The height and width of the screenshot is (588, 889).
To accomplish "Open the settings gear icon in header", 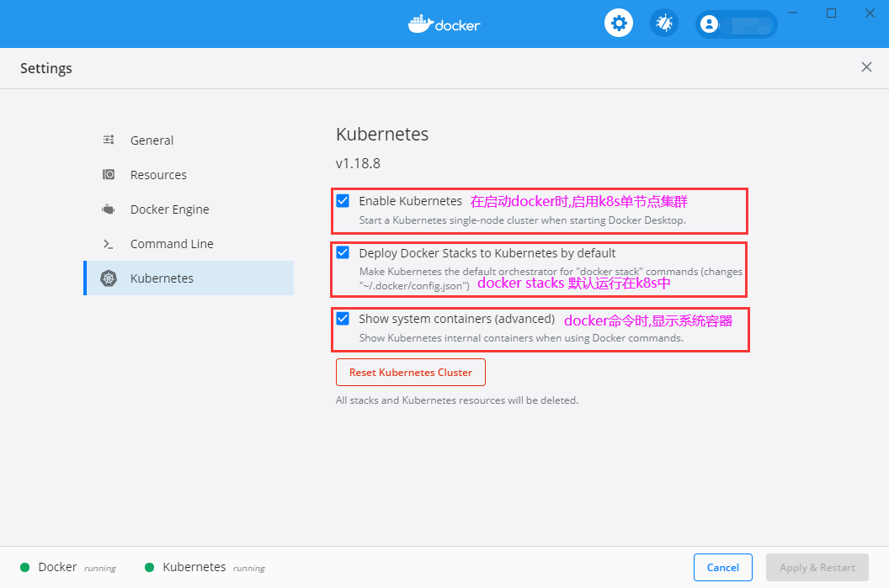I will (x=619, y=24).
